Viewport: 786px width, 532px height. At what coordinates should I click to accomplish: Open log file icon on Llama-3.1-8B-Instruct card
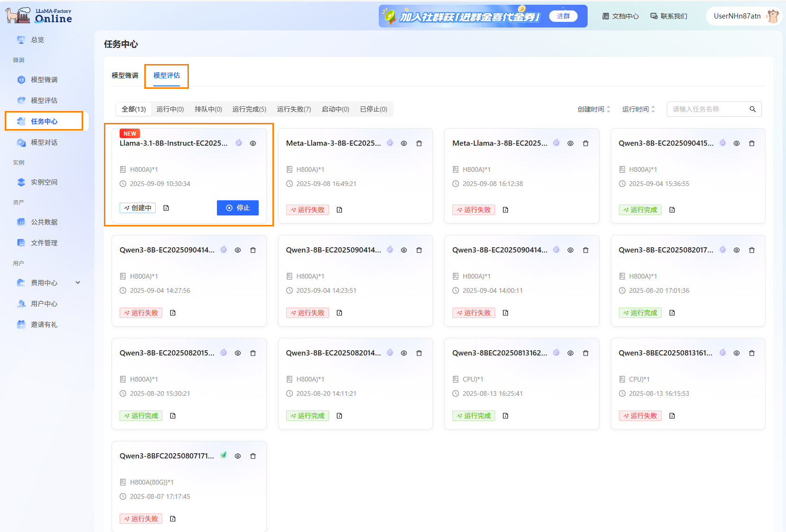pyautogui.click(x=166, y=208)
